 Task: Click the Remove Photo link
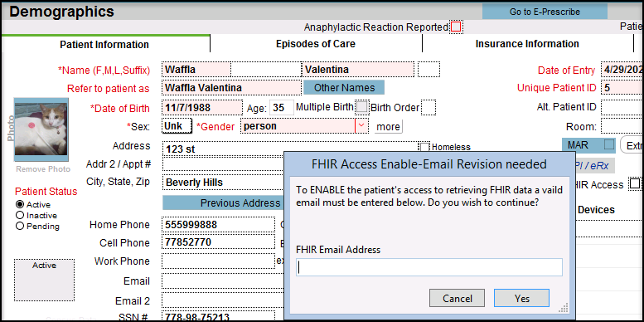tap(43, 169)
